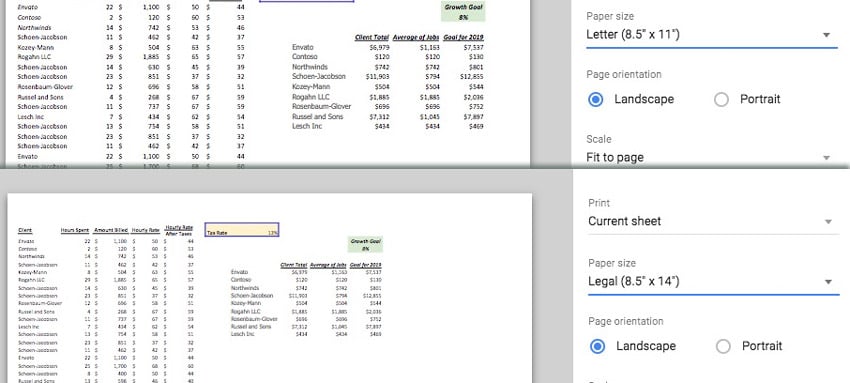Viewport: 850px width, 383px height.
Task: Click the Client header in Legal preview
Action: click(25, 230)
